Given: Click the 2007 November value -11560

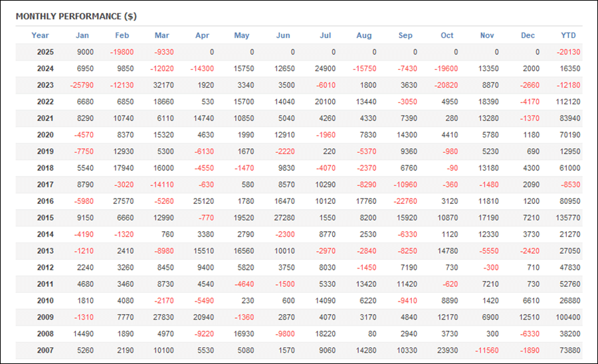Looking at the screenshot, I should pyautogui.click(x=487, y=351).
